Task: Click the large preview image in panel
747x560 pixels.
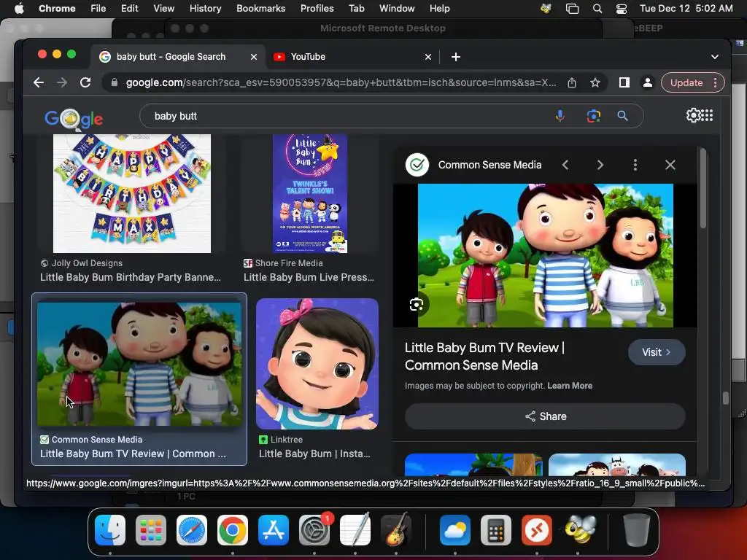Action: point(546,256)
